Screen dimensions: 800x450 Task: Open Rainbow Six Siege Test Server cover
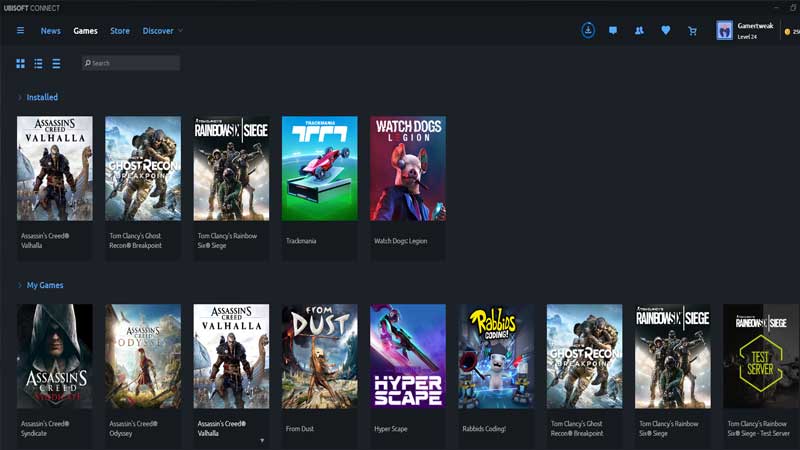(x=761, y=356)
